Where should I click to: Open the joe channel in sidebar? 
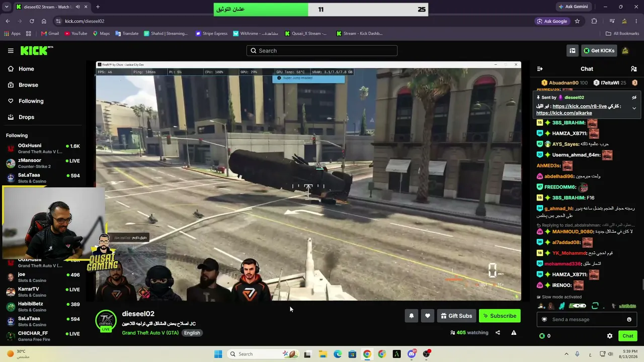point(43,277)
